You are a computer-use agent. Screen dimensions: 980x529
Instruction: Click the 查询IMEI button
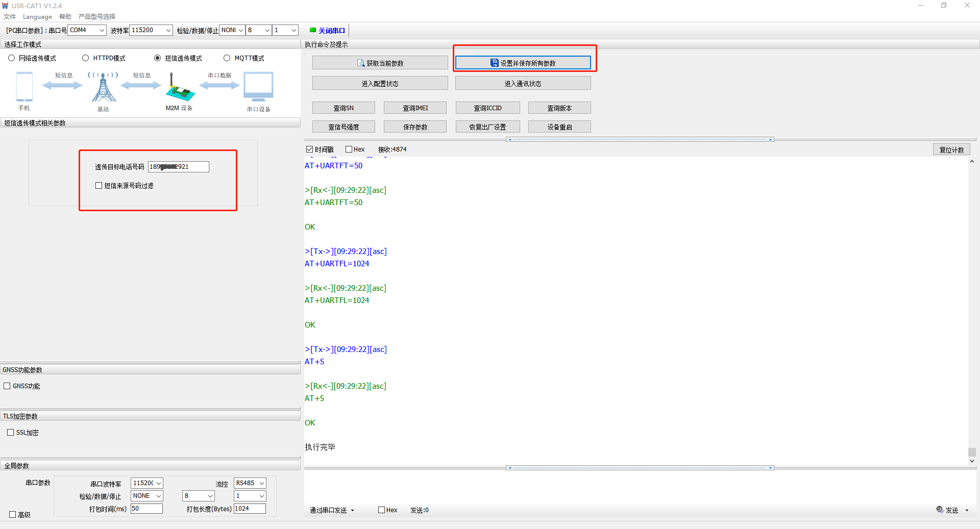tap(415, 108)
